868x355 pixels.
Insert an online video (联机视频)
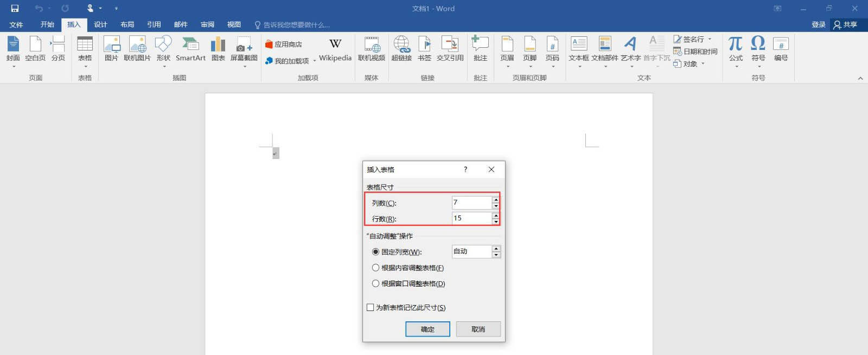coord(372,49)
